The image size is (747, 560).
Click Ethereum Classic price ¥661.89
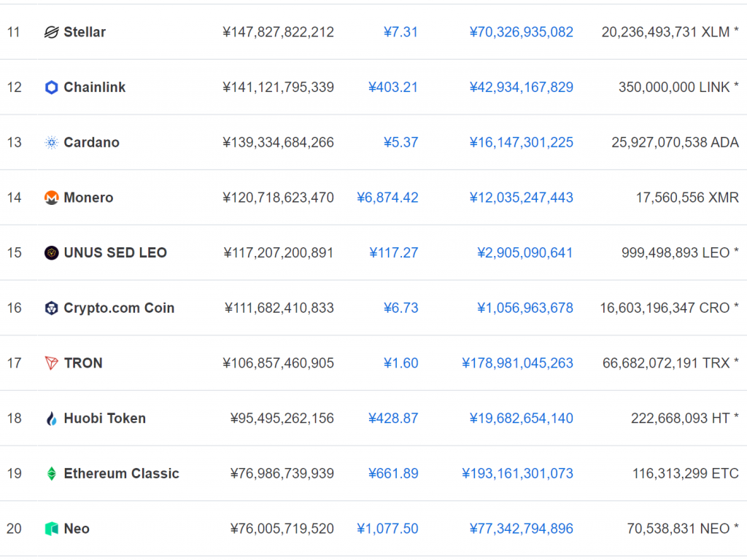tap(393, 474)
